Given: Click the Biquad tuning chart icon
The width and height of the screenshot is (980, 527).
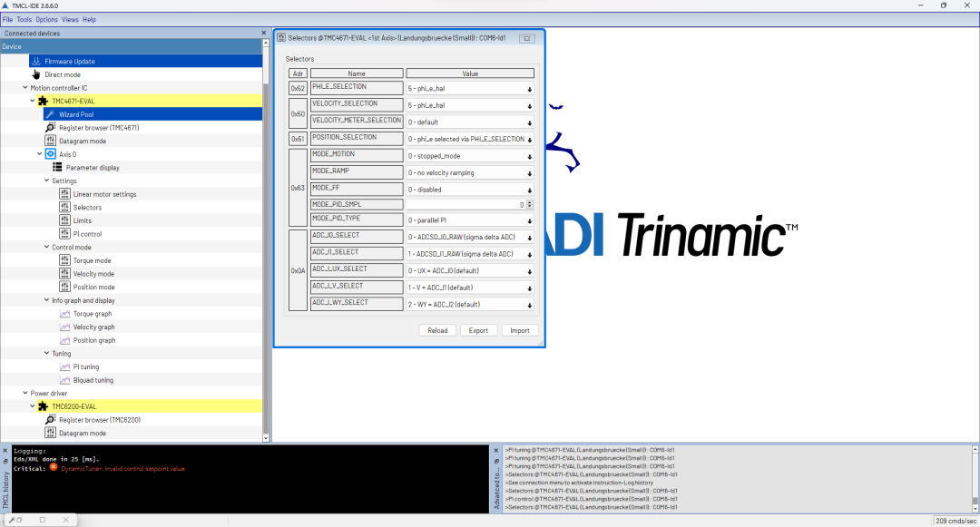Looking at the screenshot, I should [x=65, y=380].
